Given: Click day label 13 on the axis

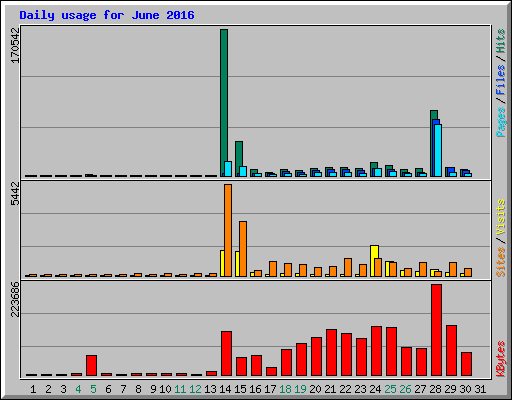Looking at the screenshot, I should (x=210, y=389).
